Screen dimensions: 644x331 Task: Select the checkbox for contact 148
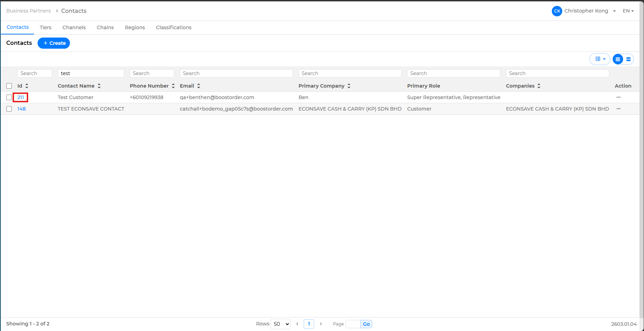tap(9, 109)
